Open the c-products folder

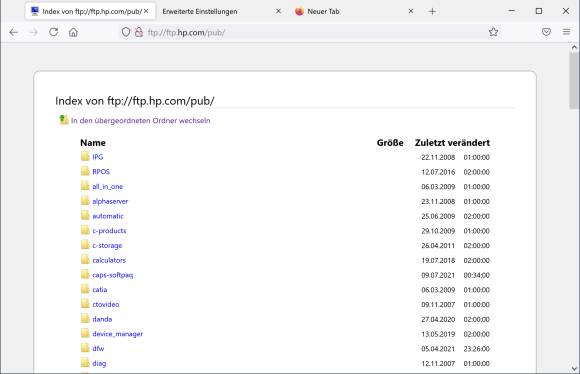[x=109, y=231]
